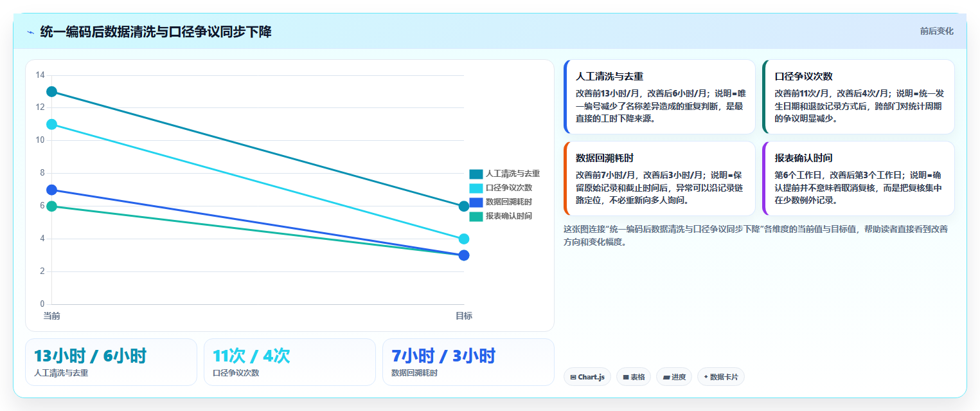Viewport: 980px width, 411px height.
Task: Click the y-axis value 14
Action: (x=40, y=75)
